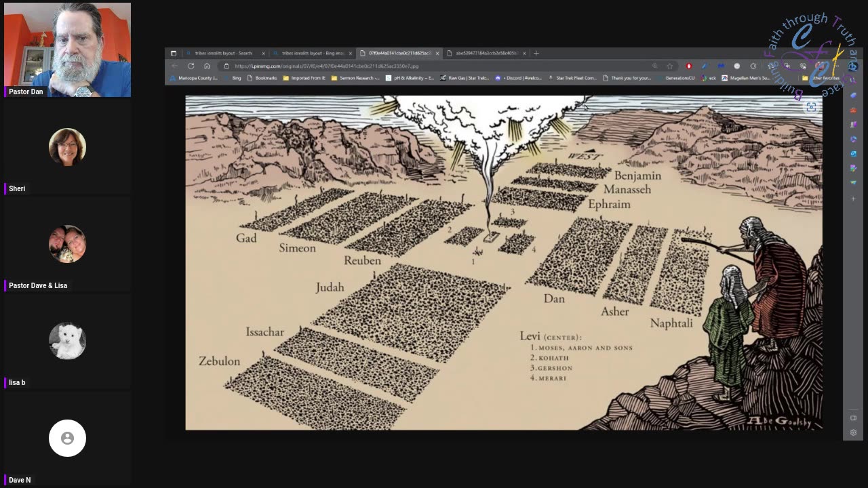The width and height of the screenshot is (868, 488).
Task: Open the 'Other favorites' folder
Action: point(821,78)
